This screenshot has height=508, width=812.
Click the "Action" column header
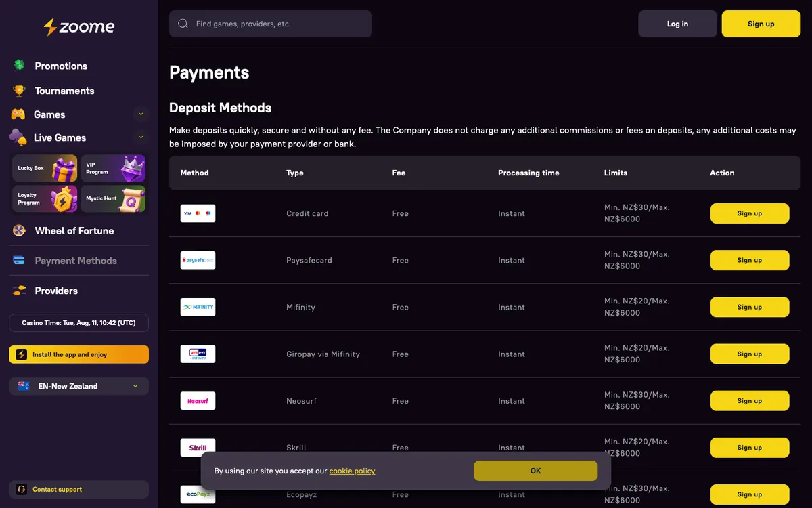pos(722,173)
